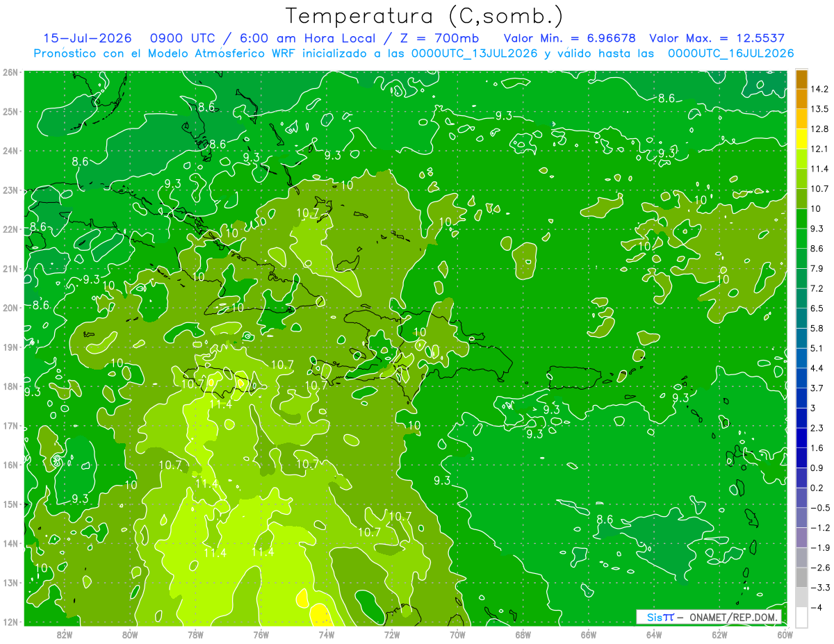Click the '-3.3' color scale label
Image resolution: width=834 pixels, height=644 pixels.
coord(819,587)
